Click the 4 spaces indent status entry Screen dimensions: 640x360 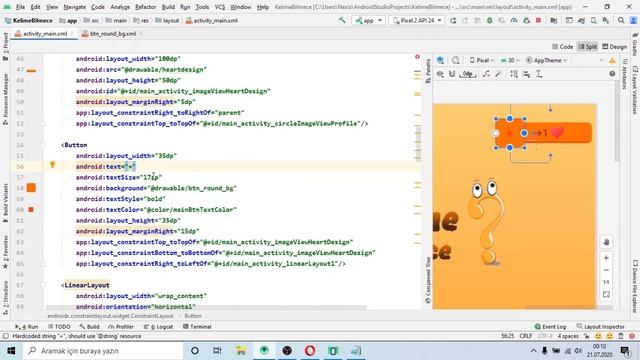pos(568,336)
